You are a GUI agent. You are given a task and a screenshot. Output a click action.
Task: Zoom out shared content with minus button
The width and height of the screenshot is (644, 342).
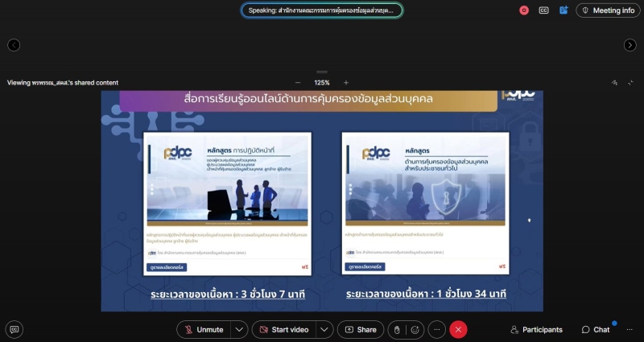298,82
